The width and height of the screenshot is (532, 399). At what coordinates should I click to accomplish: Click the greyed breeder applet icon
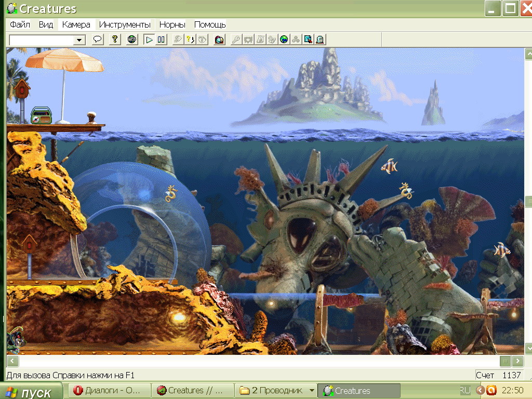pos(272,39)
